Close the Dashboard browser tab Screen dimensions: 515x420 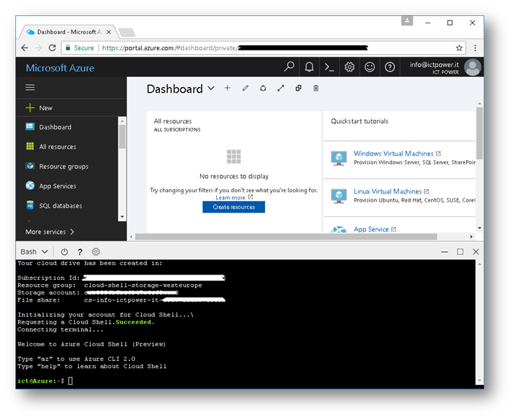(x=109, y=32)
